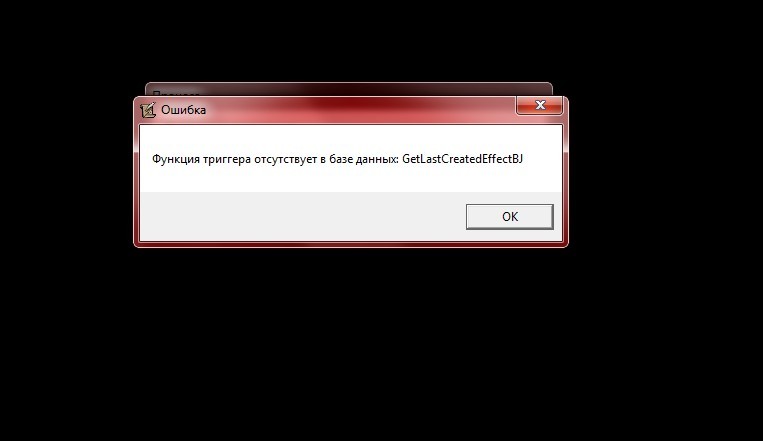Click the Ошибка title text

(183, 110)
